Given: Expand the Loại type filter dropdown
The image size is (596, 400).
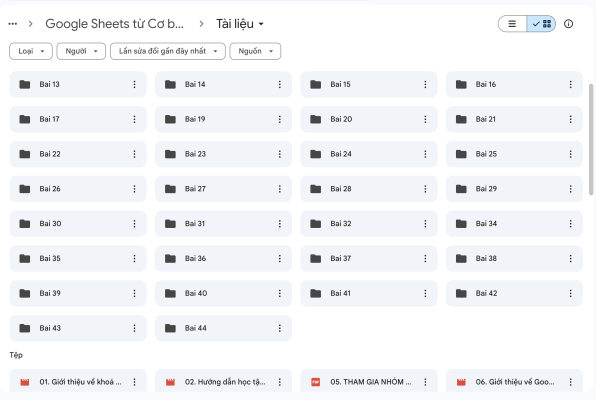Looking at the screenshot, I should pyautogui.click(x=31, y=51).
